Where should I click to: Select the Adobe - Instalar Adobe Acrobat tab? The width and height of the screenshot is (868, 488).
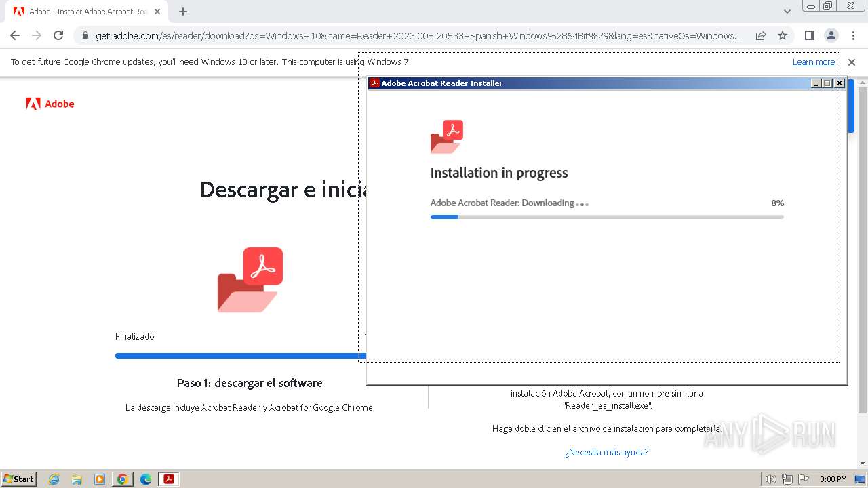coord(87,12)
